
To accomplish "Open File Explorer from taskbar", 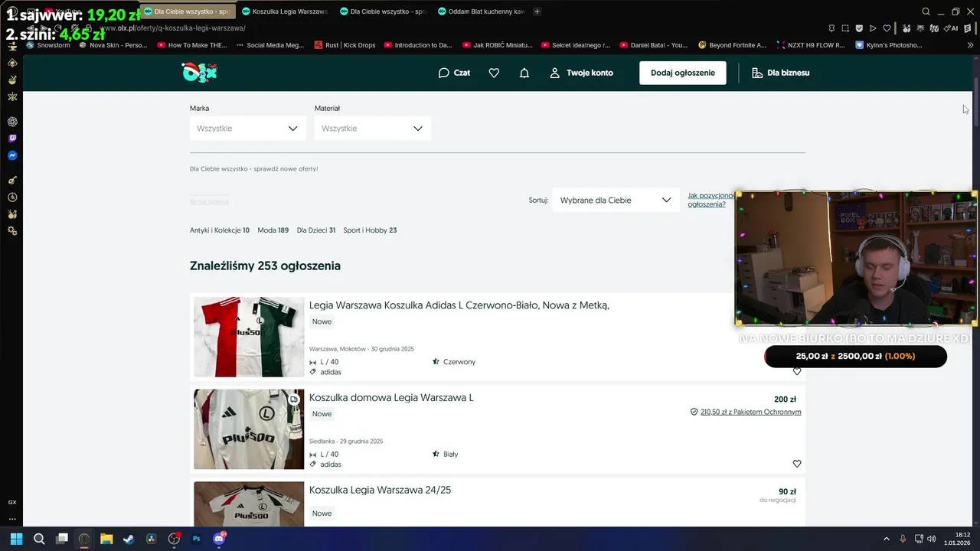I will pos(106,539).
